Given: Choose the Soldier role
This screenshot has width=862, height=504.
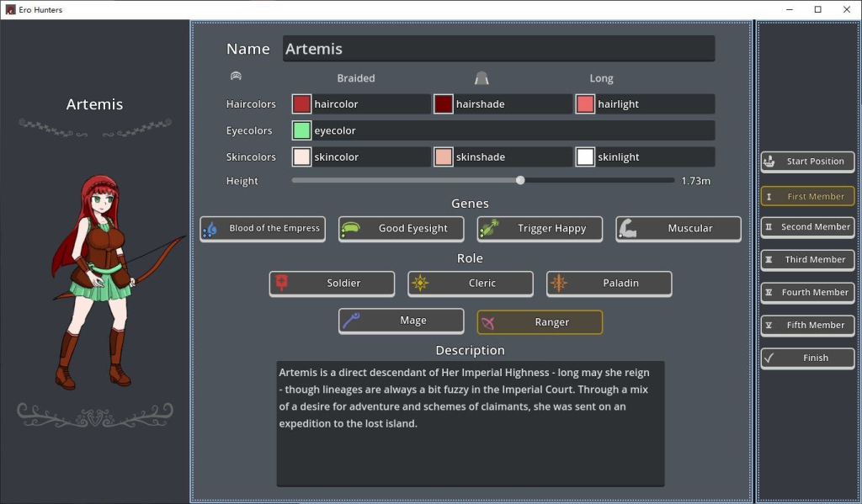Looking at the screenshot, I should click(332, 284).
